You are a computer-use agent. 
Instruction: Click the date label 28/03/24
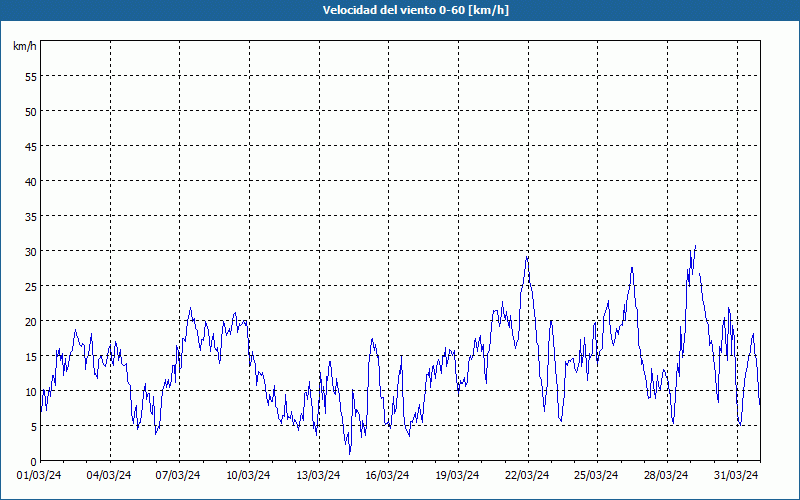[x=666, y=475]
